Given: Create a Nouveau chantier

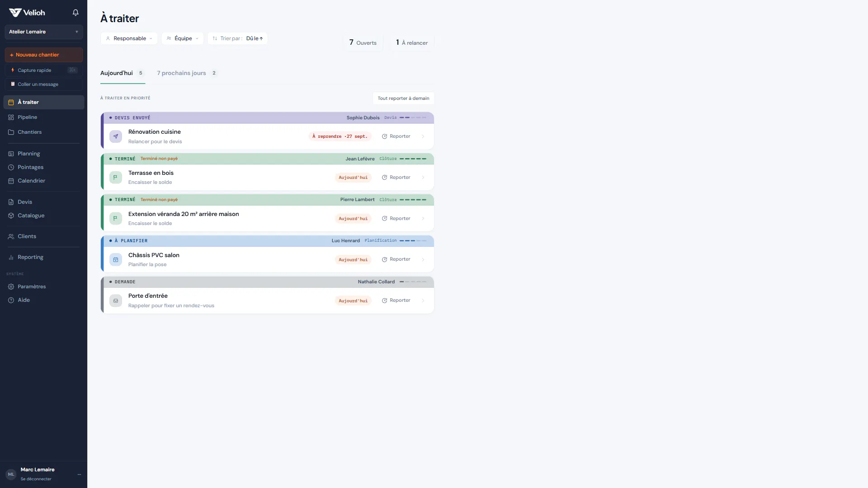Looking at the screenshot, I should 43,55.
